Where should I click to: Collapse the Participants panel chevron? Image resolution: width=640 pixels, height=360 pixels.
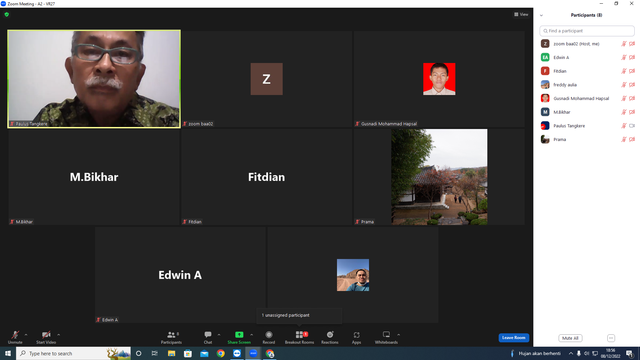541,16
